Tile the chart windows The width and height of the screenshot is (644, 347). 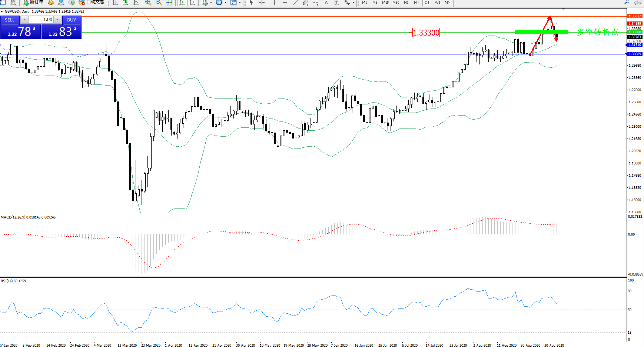[169, 3]
